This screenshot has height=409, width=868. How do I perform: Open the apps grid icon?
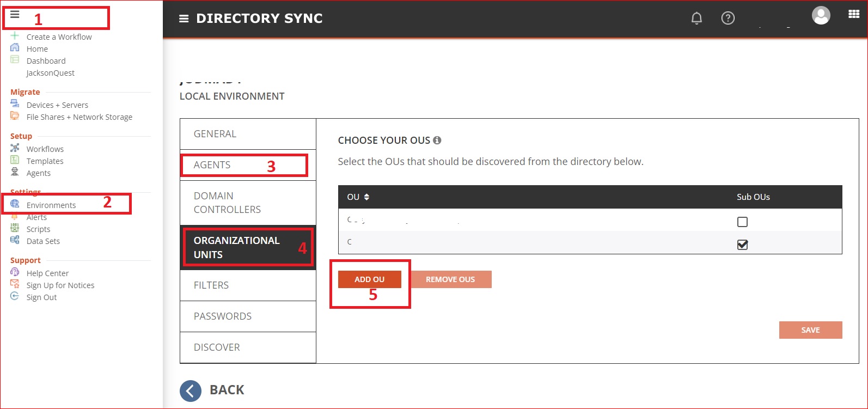pyautogui.click(x=854, y=15)
